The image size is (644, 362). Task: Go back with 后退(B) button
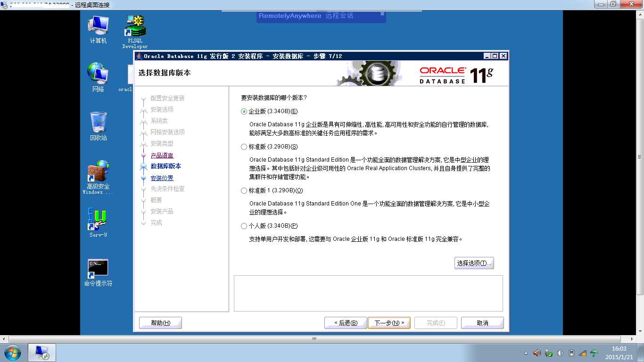coord(346,323)
